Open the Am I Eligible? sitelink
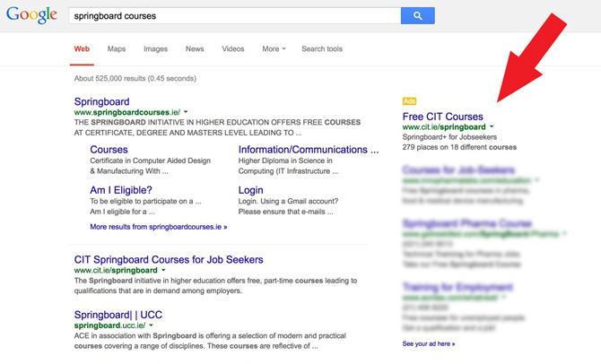This screenshot has width=601, height=364. click(x=121, y=190)
